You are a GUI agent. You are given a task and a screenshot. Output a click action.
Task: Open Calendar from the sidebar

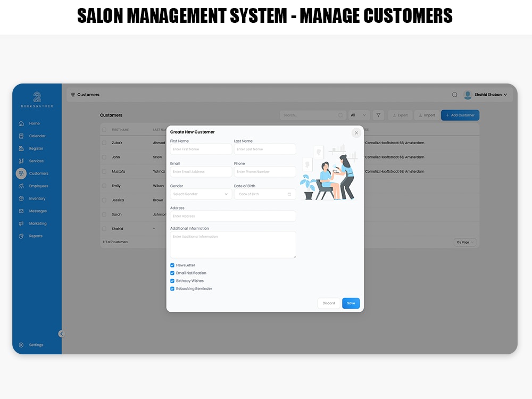point(37,136)
